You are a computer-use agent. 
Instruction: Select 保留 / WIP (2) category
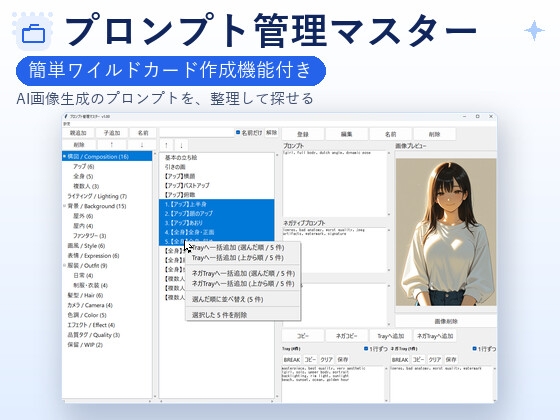pyautogui.click(x=85, y=345)
